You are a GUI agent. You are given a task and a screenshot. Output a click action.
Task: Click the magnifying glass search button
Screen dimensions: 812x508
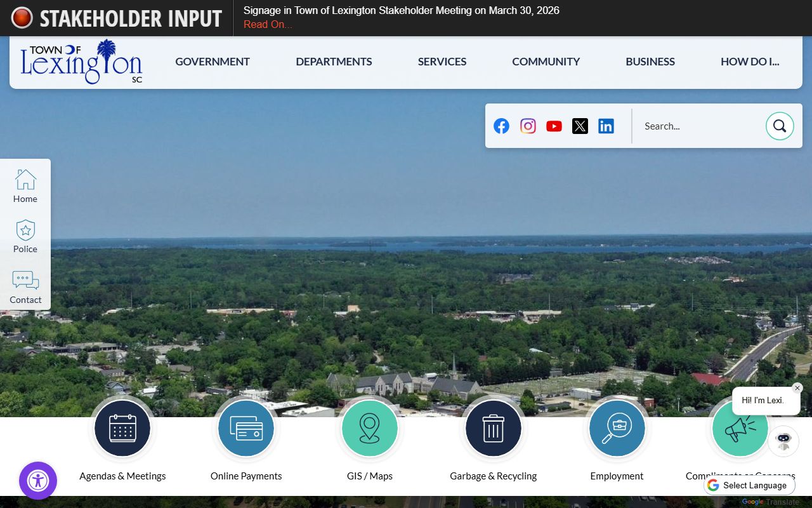tap(779, 126)
